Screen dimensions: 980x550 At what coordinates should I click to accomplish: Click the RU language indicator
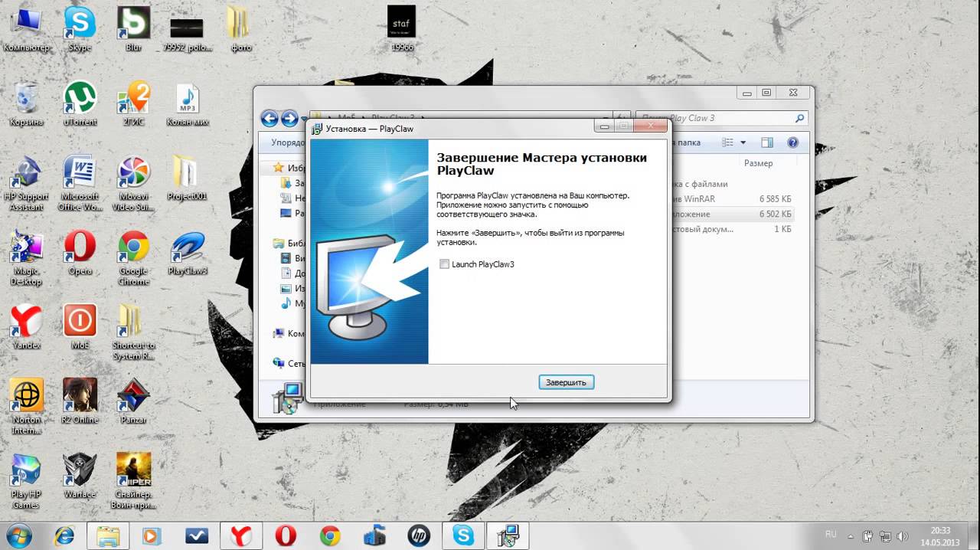click(x=831, y=534)
